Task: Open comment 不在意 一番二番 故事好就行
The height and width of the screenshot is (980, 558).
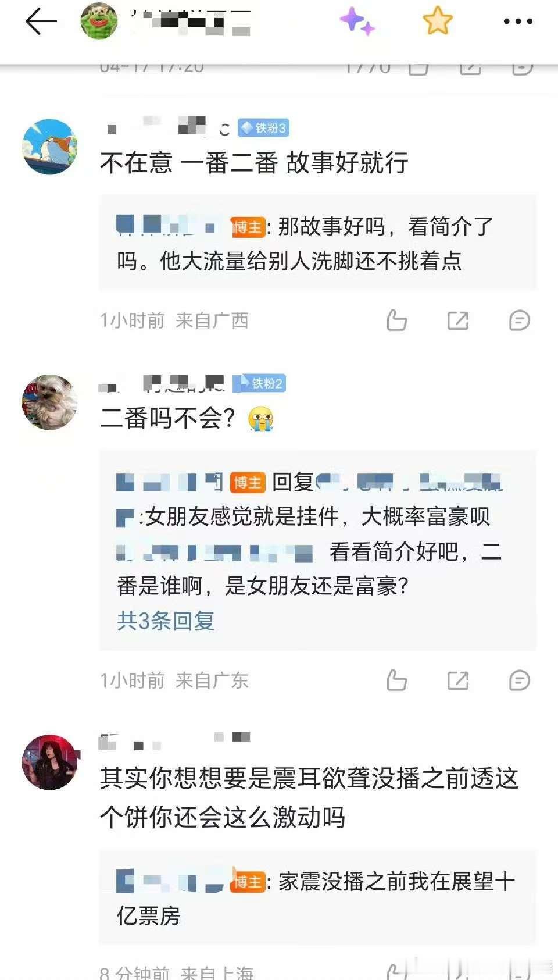Action: 254,162
